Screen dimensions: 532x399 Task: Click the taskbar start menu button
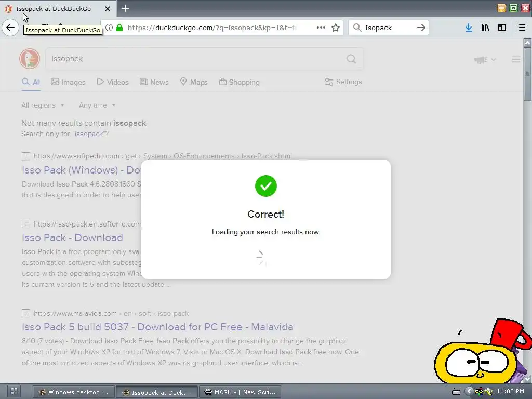14,391
